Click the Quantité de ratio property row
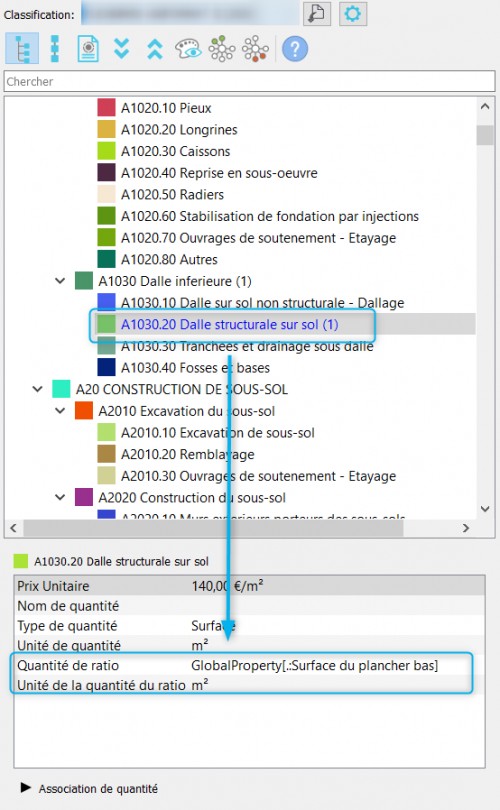 [x=249, y=665]
